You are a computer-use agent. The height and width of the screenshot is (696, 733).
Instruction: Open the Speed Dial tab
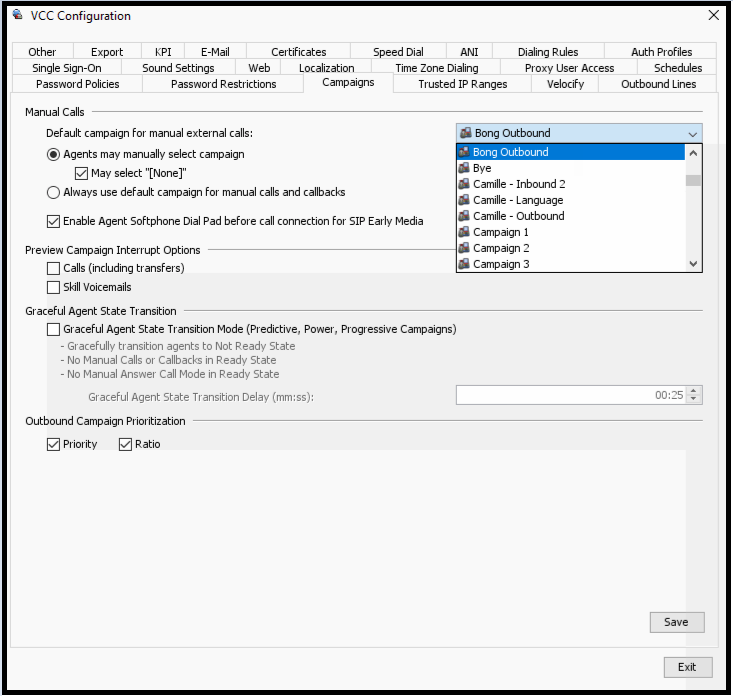coord(398,51)
